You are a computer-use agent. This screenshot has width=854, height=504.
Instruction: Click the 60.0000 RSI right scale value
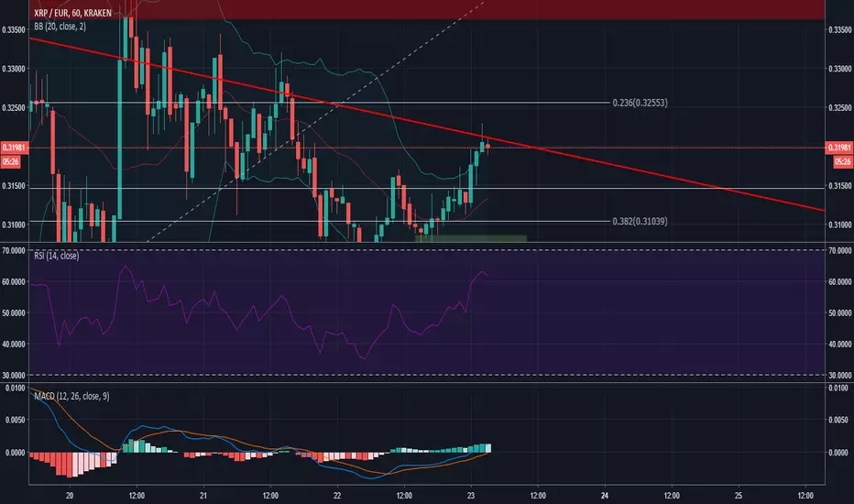coord(839,281)
